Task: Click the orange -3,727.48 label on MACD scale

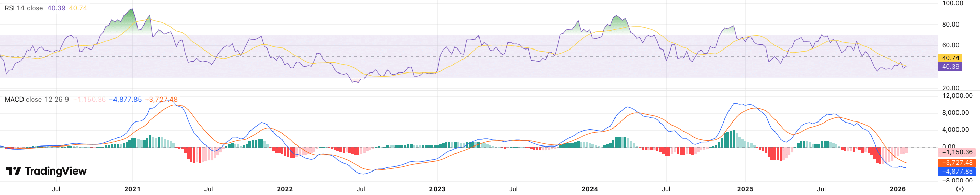Action: click(x=958, y=163)
